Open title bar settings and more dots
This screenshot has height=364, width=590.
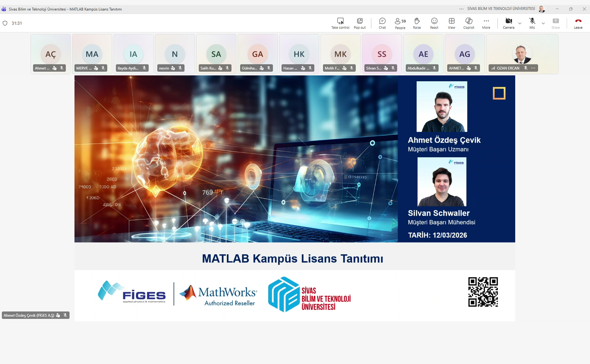[x=461, y=9]
